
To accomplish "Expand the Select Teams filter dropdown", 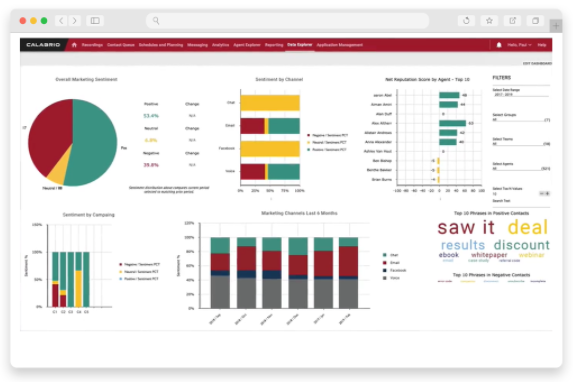I will (x=521, y=144).
